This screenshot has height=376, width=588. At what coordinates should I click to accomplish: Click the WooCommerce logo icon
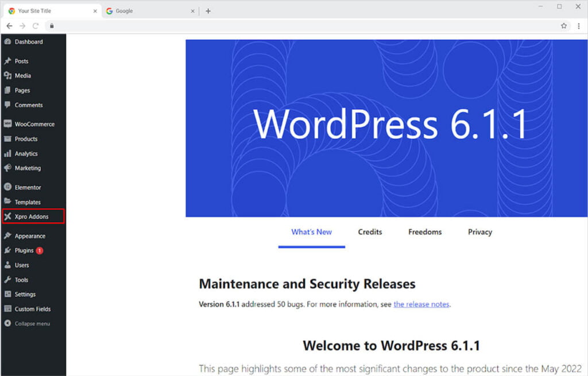tap(7, 124)
